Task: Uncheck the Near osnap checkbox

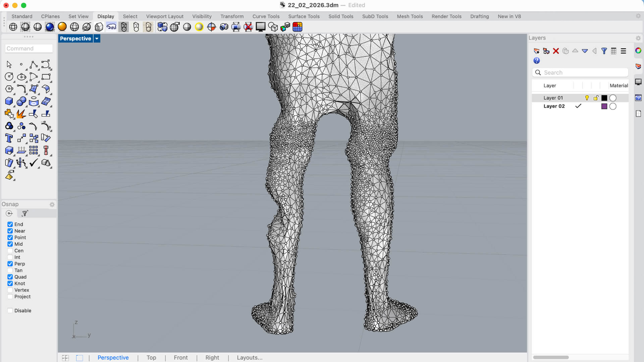Action: tap(10, 231)
